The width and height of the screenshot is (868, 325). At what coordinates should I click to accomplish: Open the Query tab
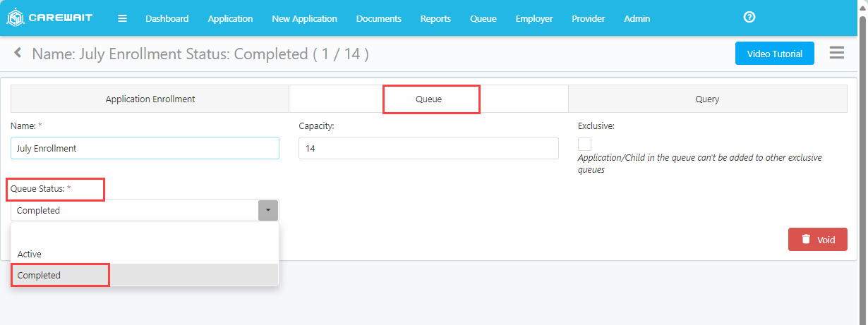pos(707,99)
